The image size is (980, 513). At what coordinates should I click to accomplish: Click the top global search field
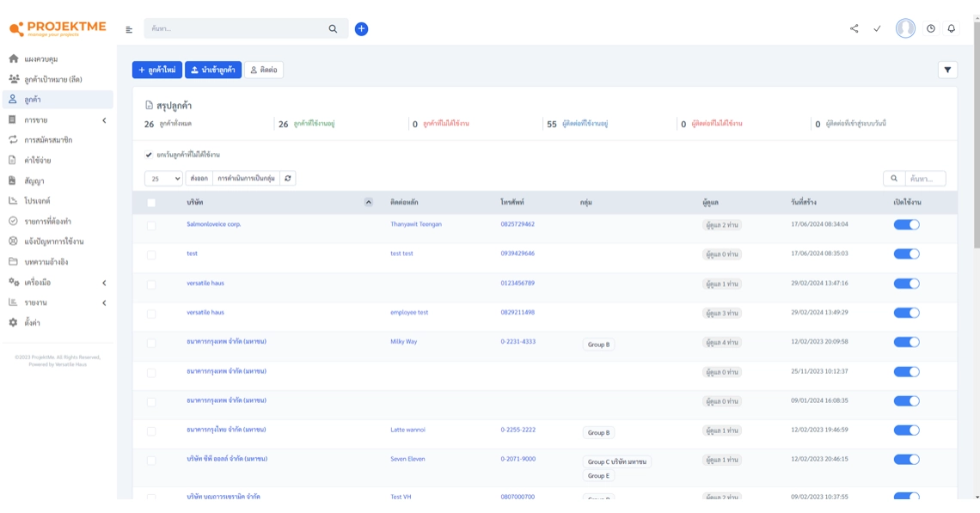(x=236, y=29)
